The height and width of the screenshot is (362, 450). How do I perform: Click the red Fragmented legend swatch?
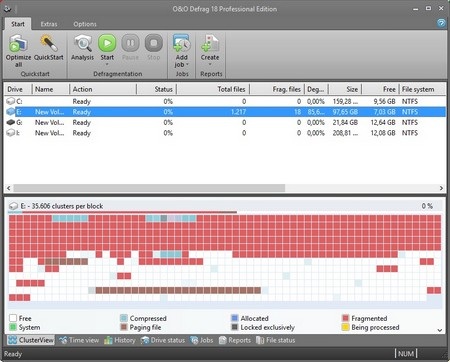coord(345,318)
